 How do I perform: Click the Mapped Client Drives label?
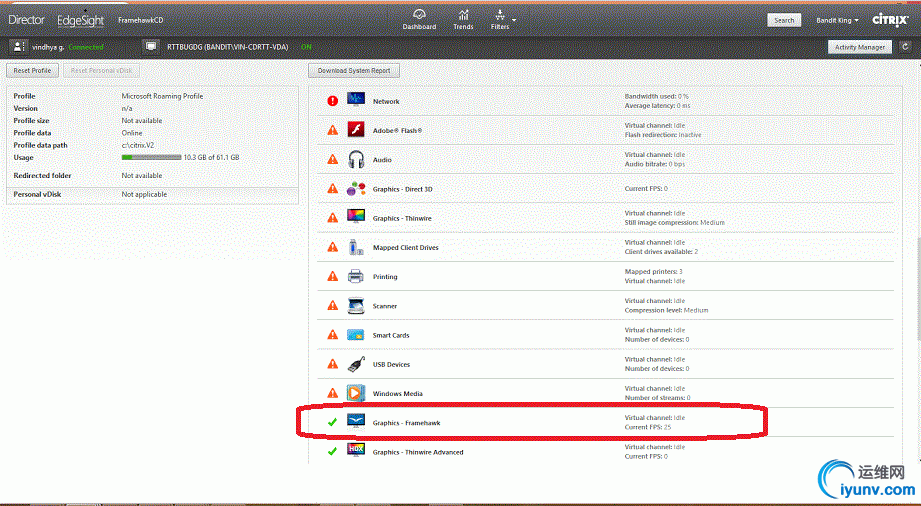tap(406, 248)
